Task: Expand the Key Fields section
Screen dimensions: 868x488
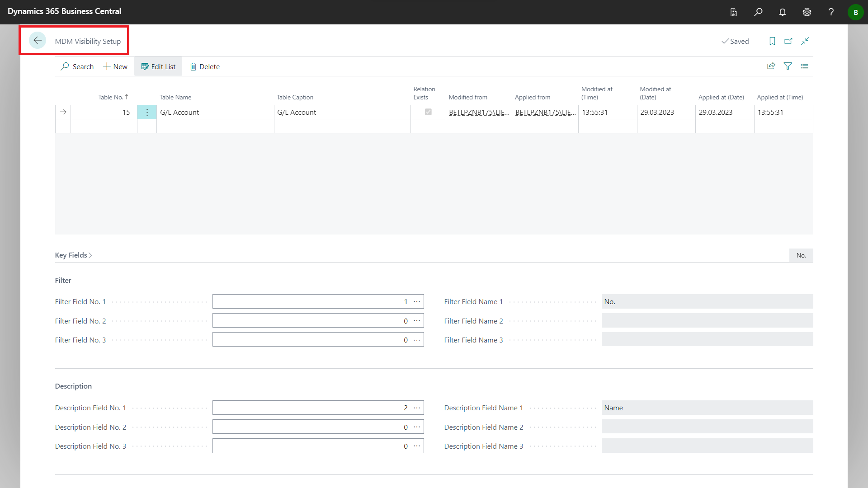Action: click(x=74, y=255)
